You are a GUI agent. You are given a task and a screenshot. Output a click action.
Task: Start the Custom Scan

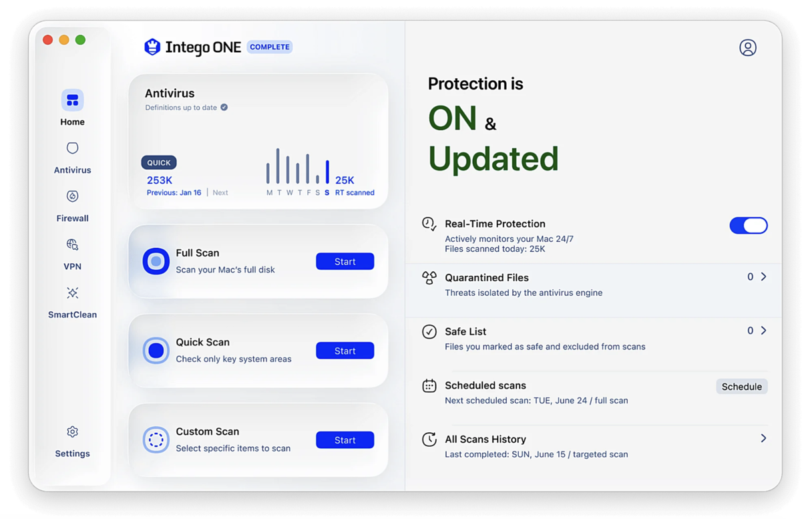click(x=345, y=440)
